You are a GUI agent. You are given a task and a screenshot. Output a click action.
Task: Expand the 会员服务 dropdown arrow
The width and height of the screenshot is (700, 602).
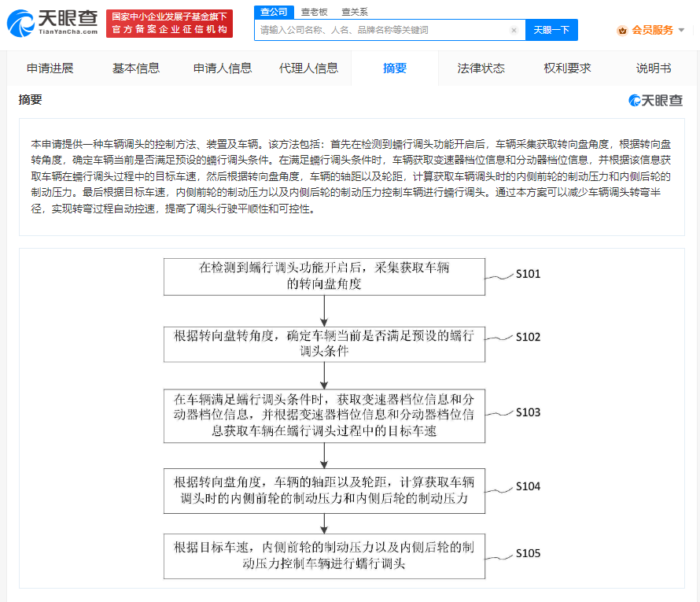(x=681, y=31)
